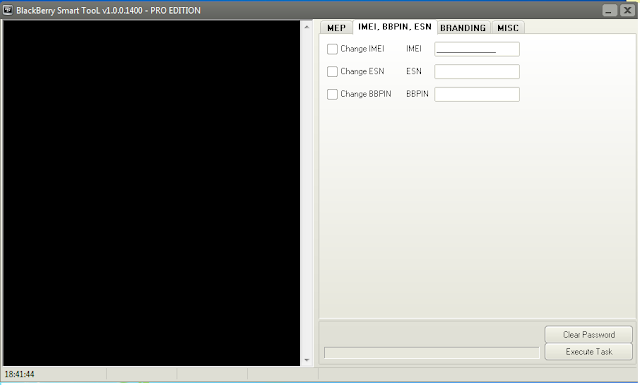Open the BRANDING tab
Viewport: 640px width, 385px height.
(x=463, y=27)
